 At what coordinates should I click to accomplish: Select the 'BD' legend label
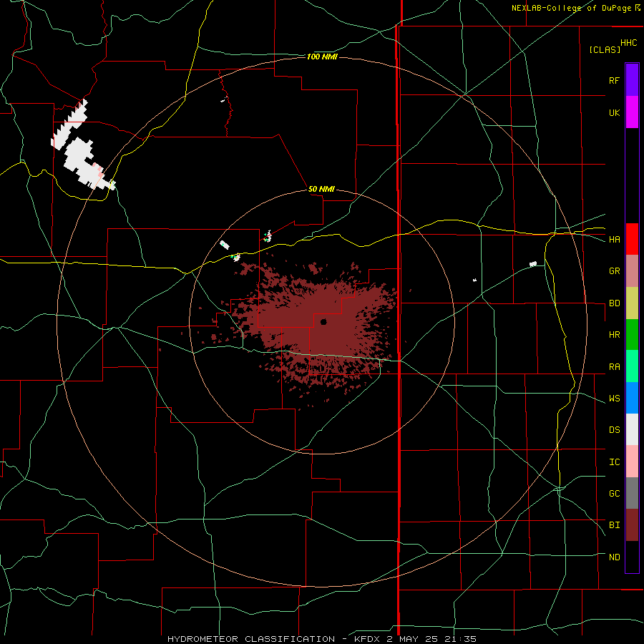coord(614,303)
